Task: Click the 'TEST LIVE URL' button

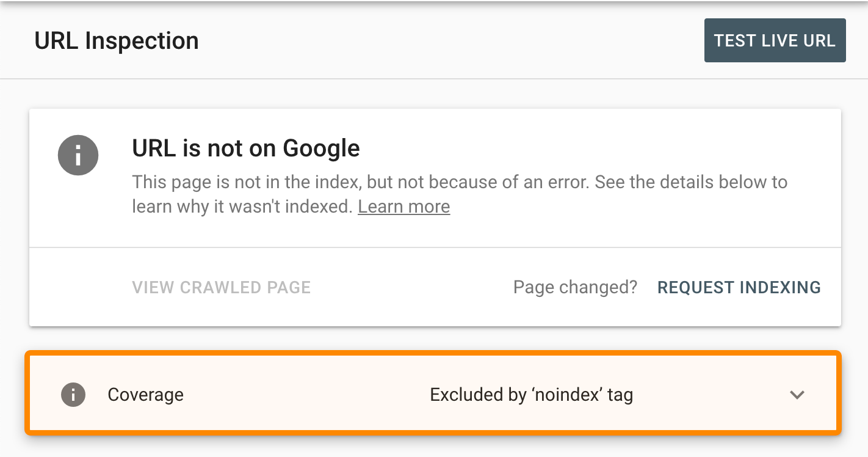Action: tap(775, 40)
